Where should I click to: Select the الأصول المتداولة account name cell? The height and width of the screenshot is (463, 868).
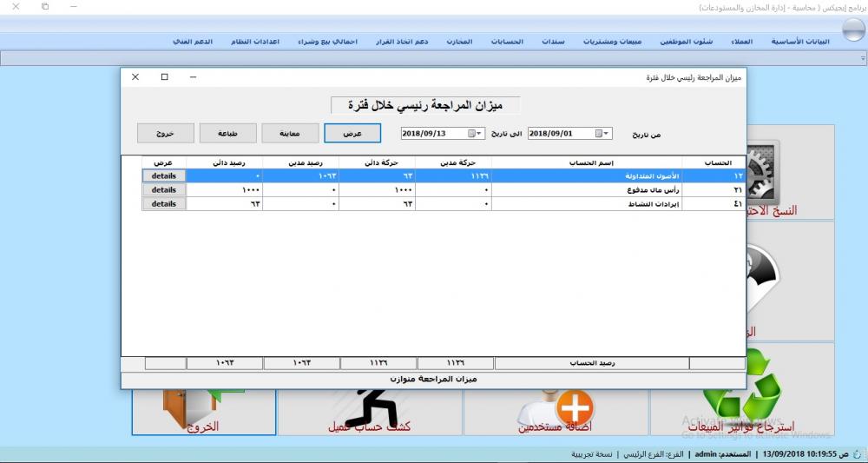[587, 175]
